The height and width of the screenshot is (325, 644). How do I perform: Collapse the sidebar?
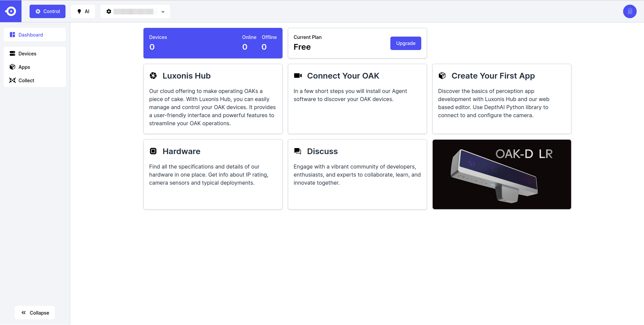tap(35, 313)
